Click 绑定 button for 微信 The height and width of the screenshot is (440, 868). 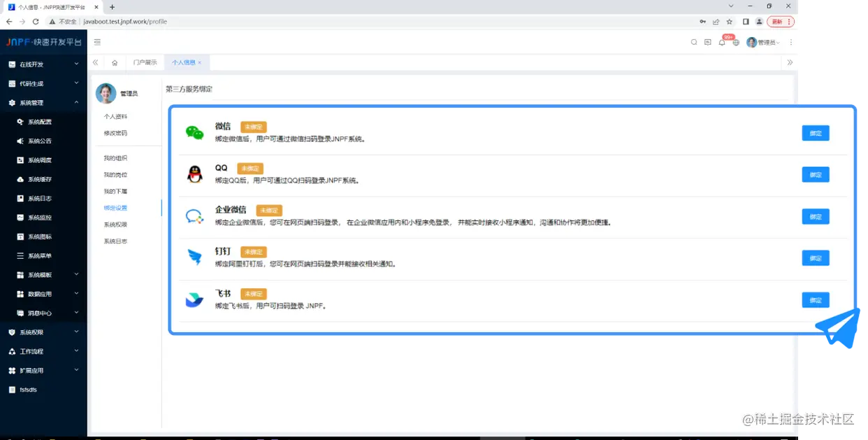click(816, 134)
